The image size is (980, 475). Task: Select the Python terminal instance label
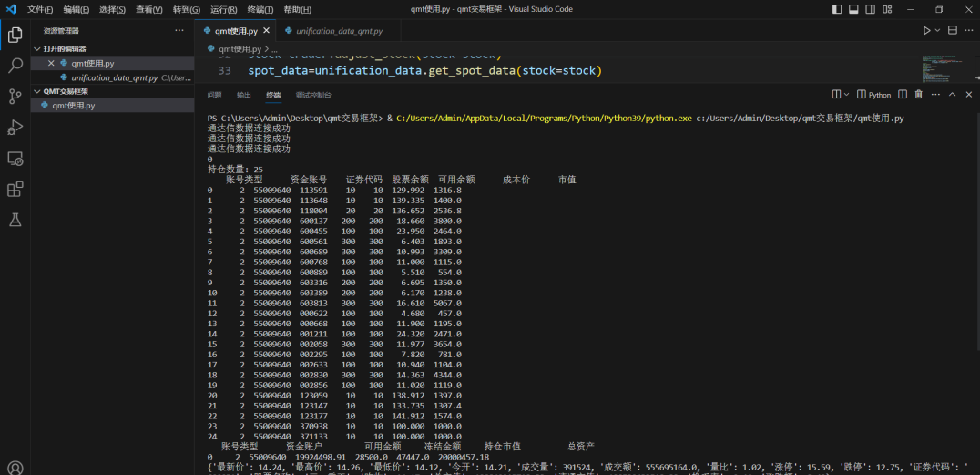[873, 95]
